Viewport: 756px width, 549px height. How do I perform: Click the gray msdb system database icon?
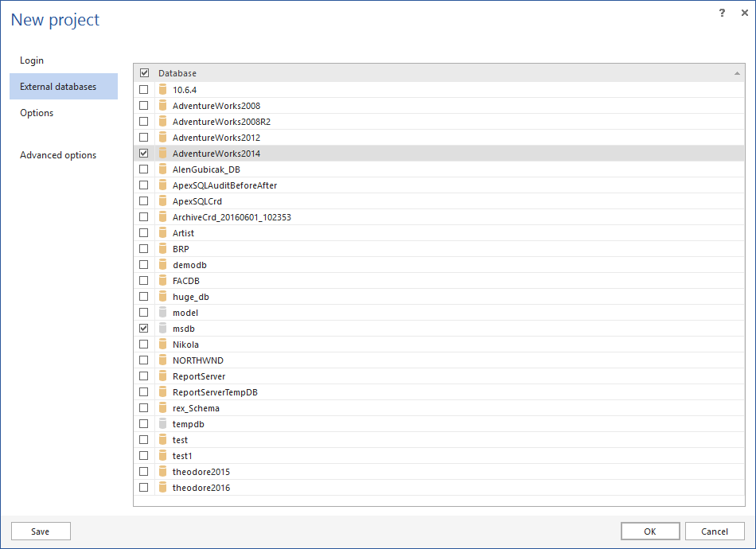point(163,329)
